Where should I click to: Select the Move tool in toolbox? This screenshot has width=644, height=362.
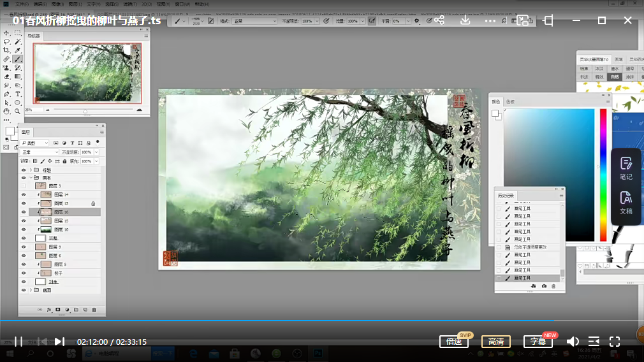pyautogui.click(x=6, y=33)
